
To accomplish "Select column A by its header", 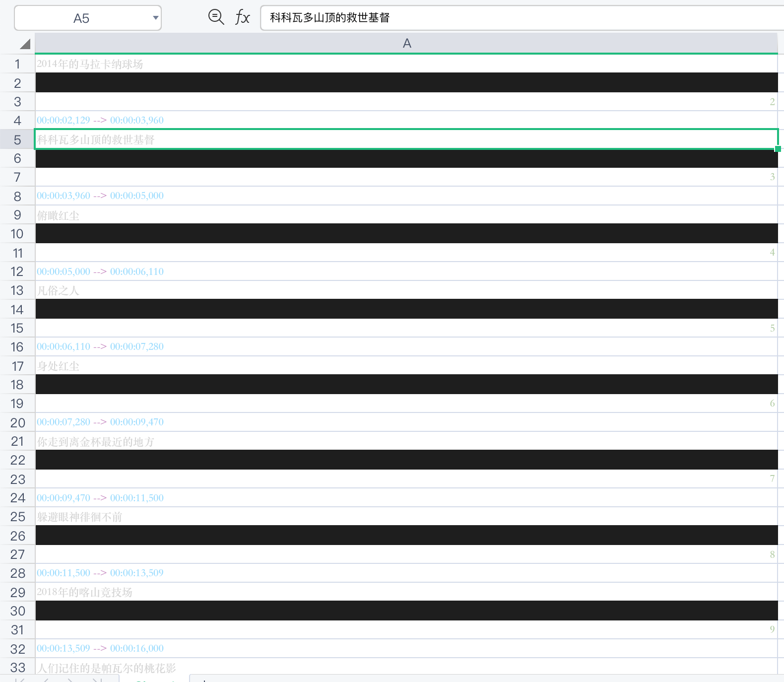I will coord(406,44).
